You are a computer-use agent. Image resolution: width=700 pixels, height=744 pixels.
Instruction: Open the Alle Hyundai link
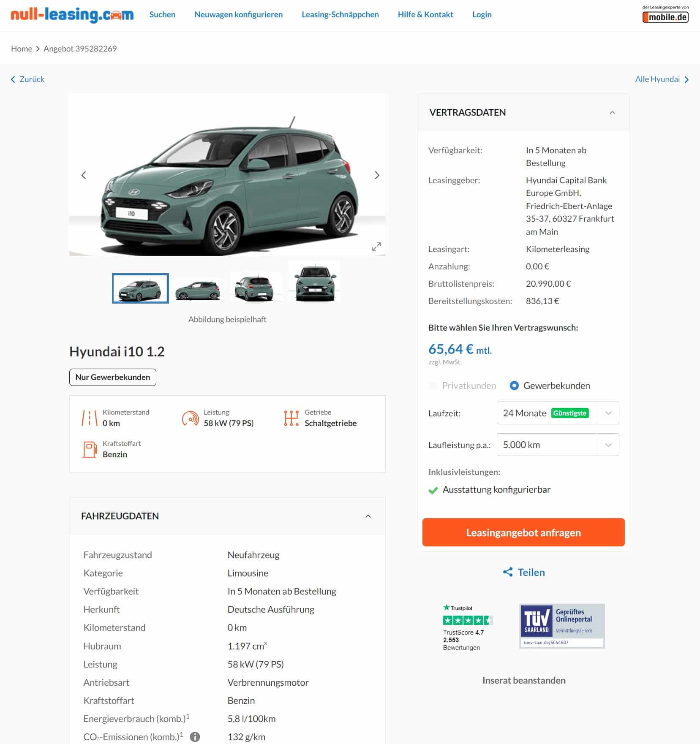[x=662, y=79]
